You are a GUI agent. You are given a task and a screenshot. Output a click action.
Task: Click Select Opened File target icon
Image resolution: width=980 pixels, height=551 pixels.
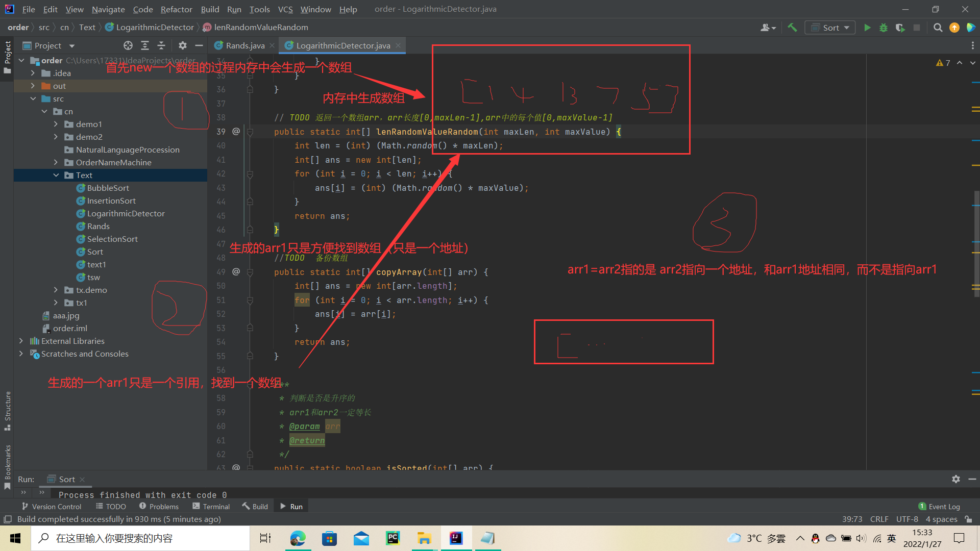pyautogui.click(x=128, y=46)
